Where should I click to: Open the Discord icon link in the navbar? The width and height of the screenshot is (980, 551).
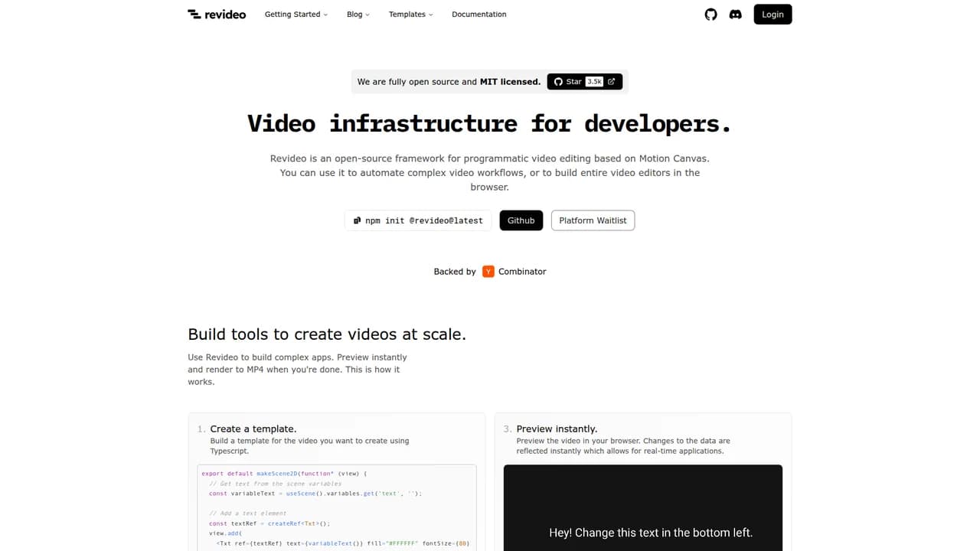(x=736, y=14)
